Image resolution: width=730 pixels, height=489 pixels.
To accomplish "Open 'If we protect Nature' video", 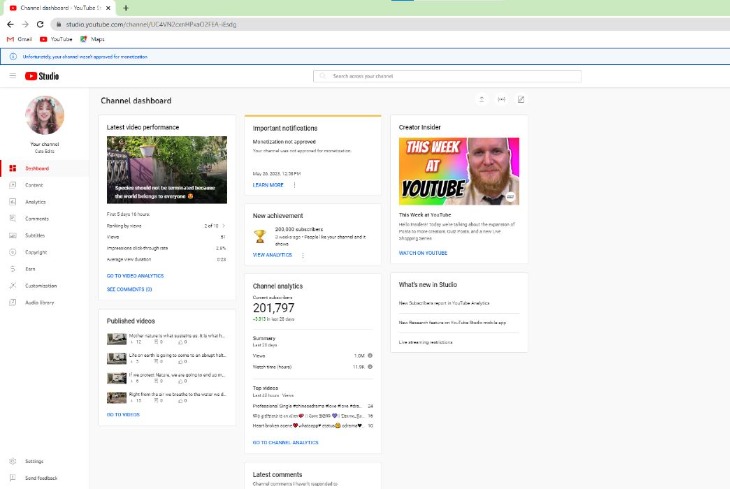I will [167, 378].
